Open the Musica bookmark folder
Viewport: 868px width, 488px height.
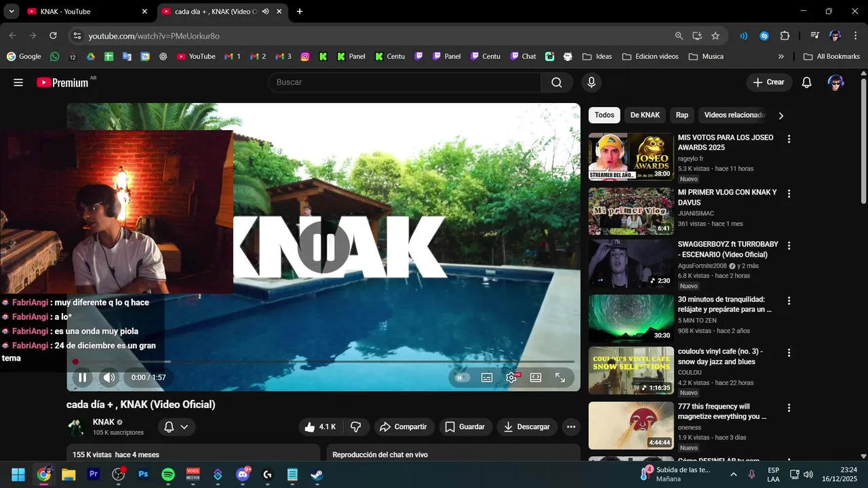(x=706, y=57)
